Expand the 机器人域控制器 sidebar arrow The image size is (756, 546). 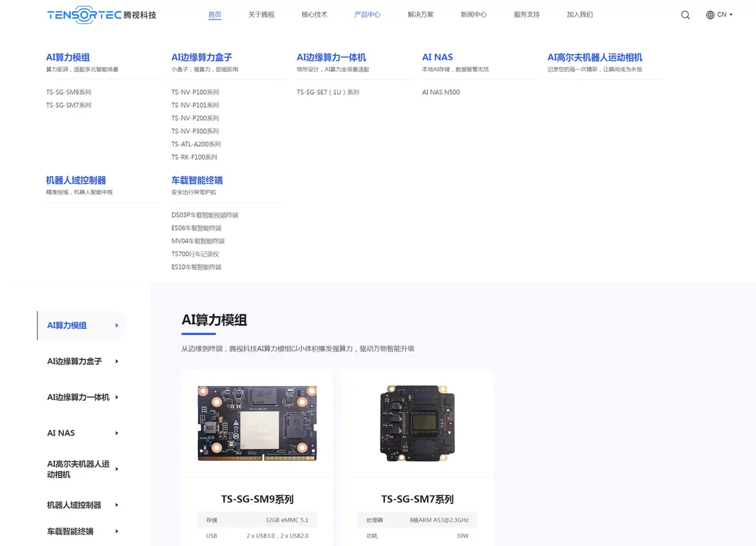[x=117, y=505]
